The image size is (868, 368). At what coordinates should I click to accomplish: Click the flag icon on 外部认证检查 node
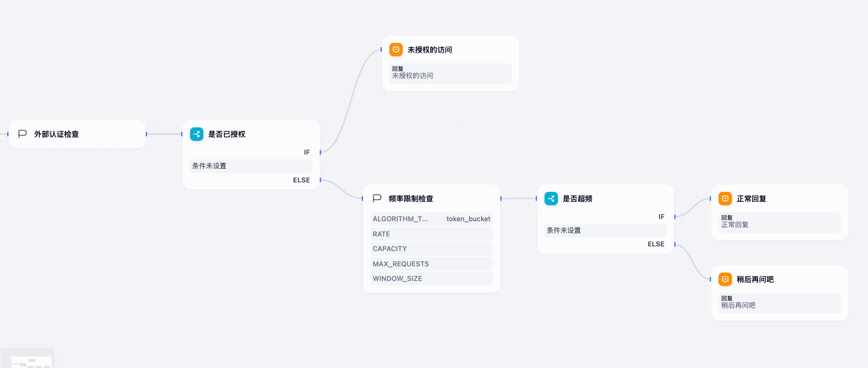click(23, 134)
